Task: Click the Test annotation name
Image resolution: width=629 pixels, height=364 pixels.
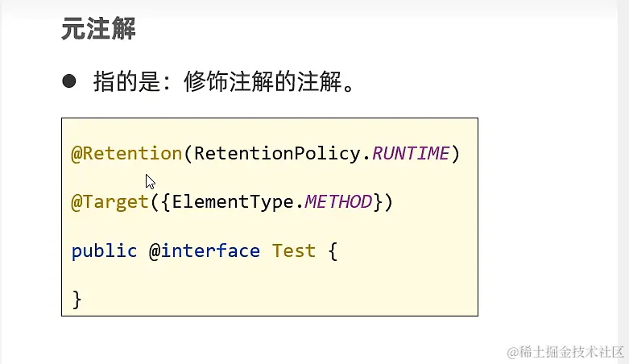Action: coord(294,250)
